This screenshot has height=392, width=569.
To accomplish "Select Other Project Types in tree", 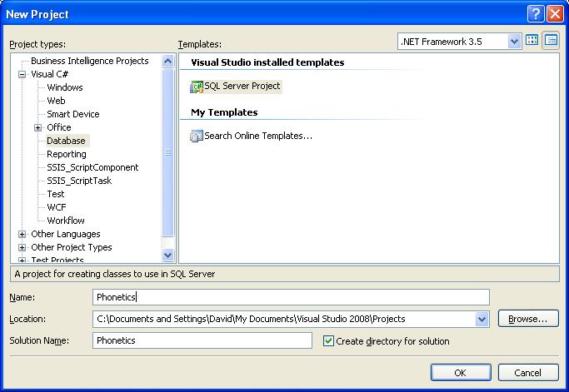I will click(x=72, y=248).
